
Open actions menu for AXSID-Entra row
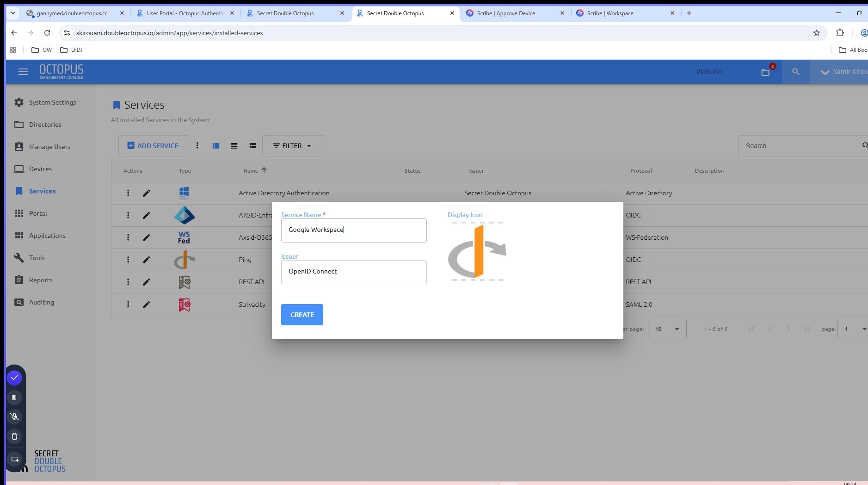(x=128, y=215)
